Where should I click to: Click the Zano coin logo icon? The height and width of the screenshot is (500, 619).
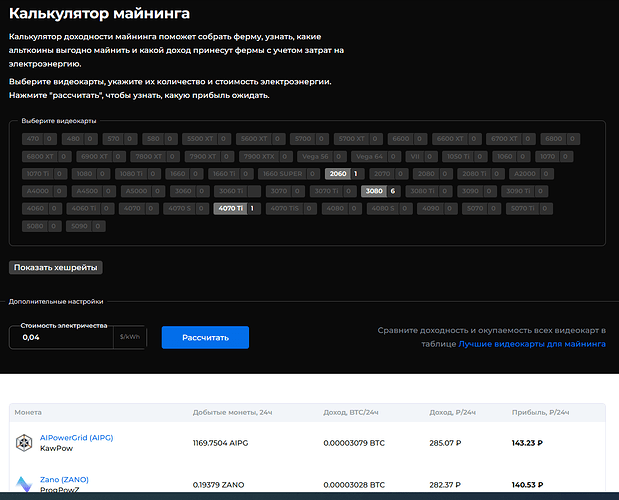pos(24,485)
